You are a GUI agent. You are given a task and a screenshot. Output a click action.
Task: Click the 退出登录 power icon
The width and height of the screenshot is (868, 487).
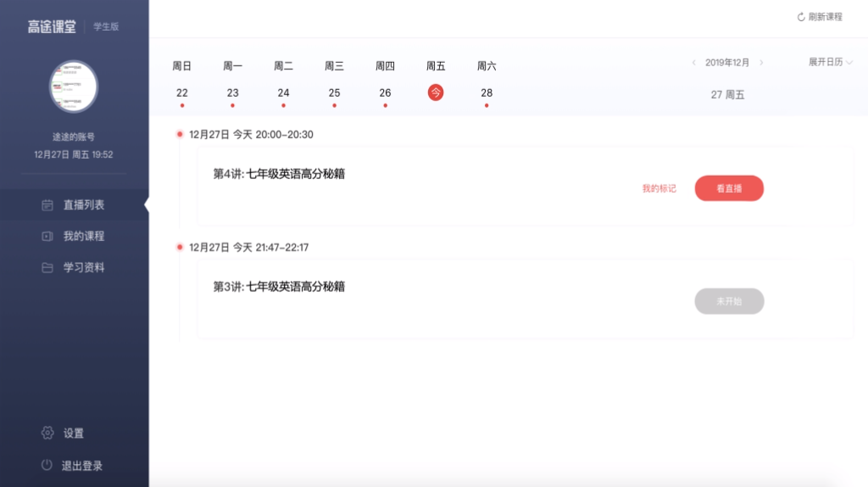[x=47, y=466]
